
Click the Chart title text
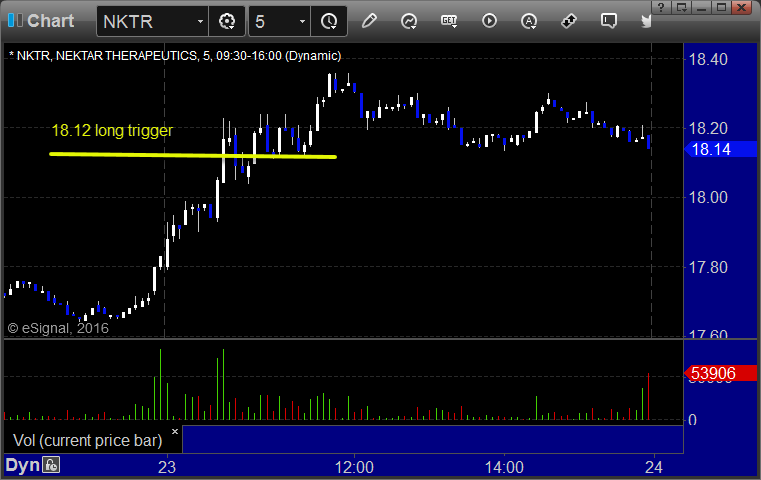pyautogui.click(x=50, y=21)
